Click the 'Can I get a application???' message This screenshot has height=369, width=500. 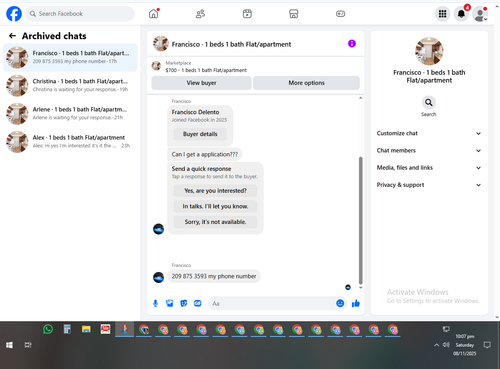[205, 154]
